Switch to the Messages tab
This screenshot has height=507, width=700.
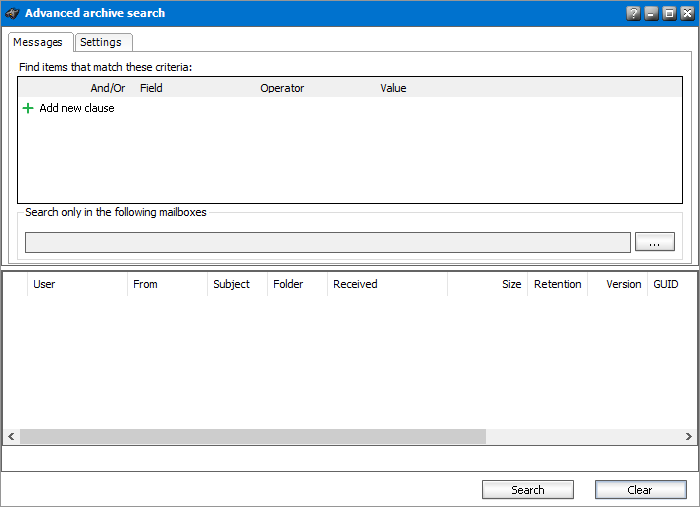(41, 42)
